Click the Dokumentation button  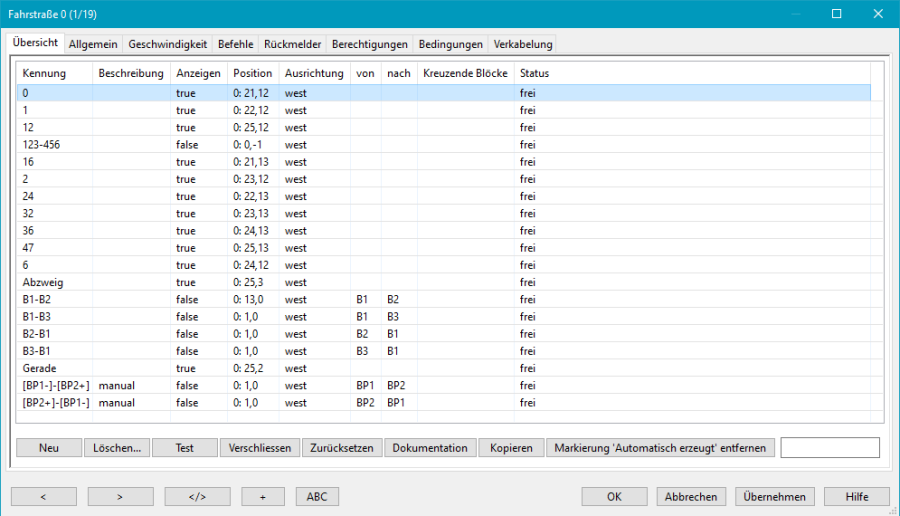(429, 448)
